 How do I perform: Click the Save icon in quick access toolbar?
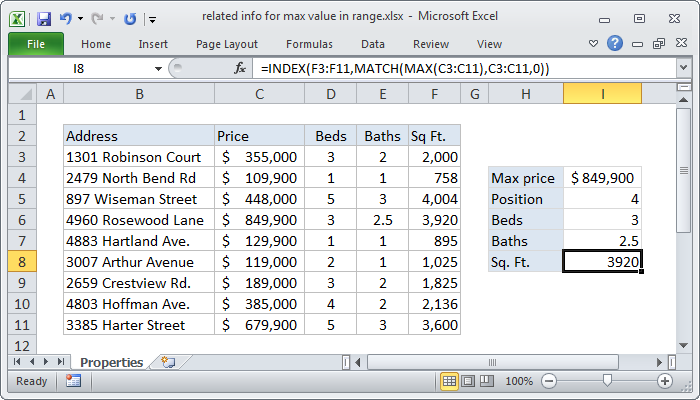point(43,18)
